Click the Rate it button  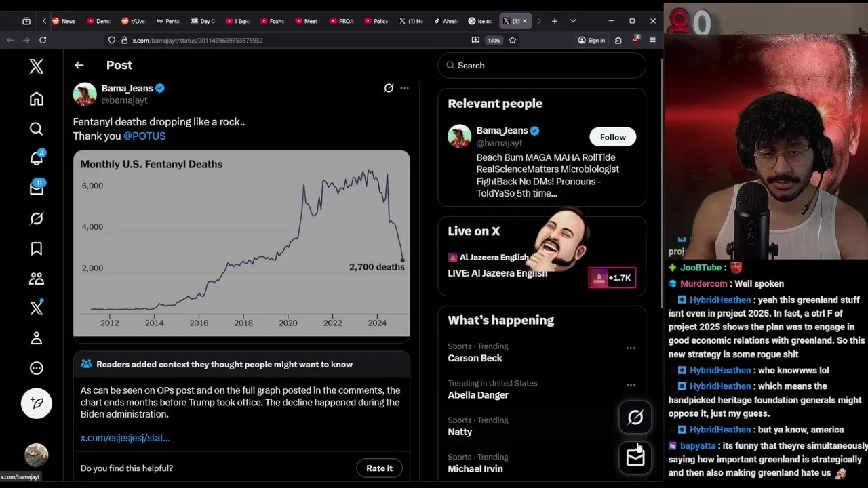(x=379, y=468)
